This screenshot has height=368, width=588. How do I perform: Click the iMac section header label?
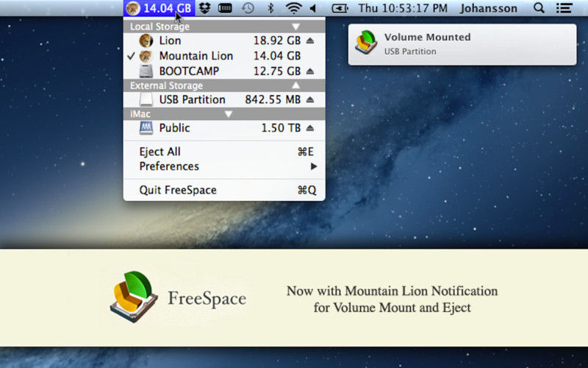[140, 114]
